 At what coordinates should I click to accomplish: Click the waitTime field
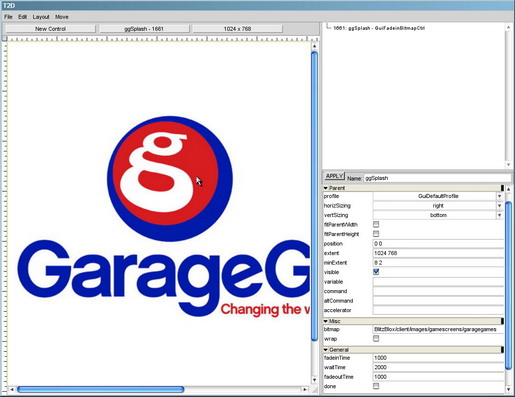[438, 367]
